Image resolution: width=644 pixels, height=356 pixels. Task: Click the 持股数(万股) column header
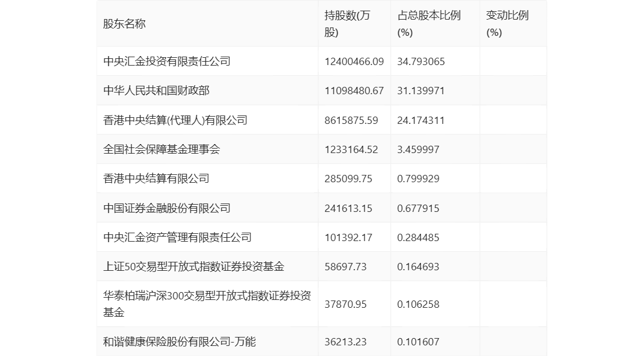pos(347,24)
